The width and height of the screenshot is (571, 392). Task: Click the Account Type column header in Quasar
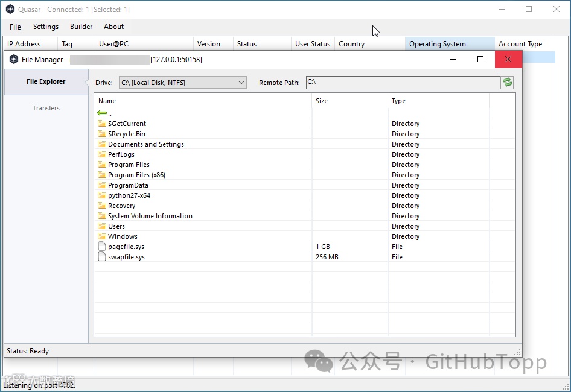[525, 43]
